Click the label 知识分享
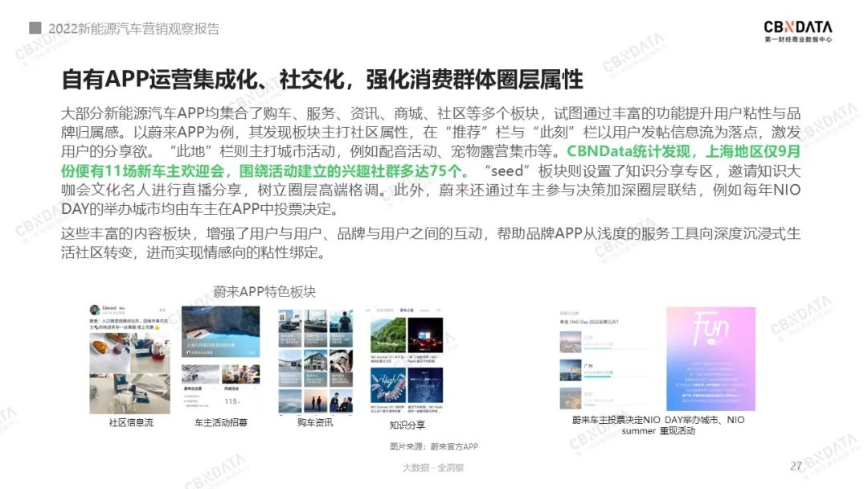The height and width of the screenshot is (489, 868). click(407, 425)
